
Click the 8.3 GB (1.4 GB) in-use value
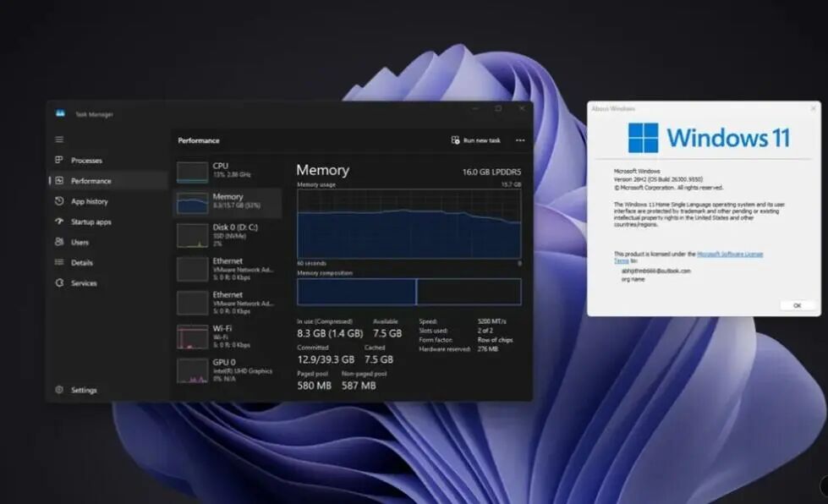tap(330, 333)
